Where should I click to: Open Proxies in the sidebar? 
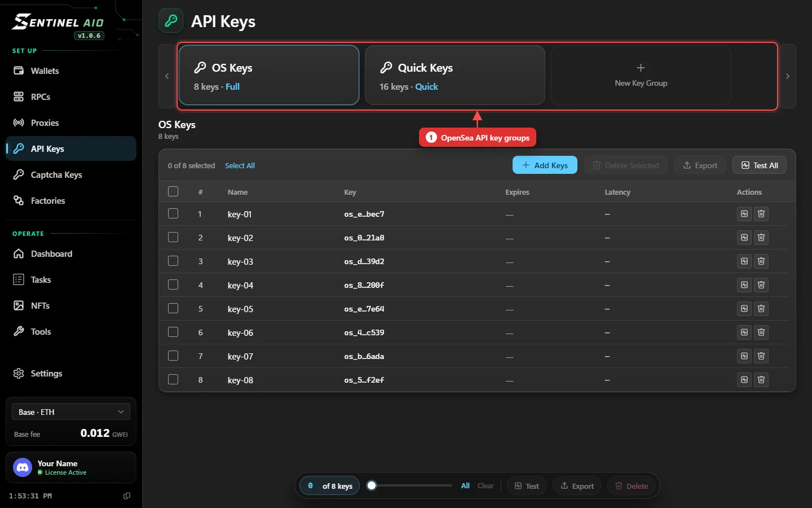pyautogui.click(x=71, y=122)
